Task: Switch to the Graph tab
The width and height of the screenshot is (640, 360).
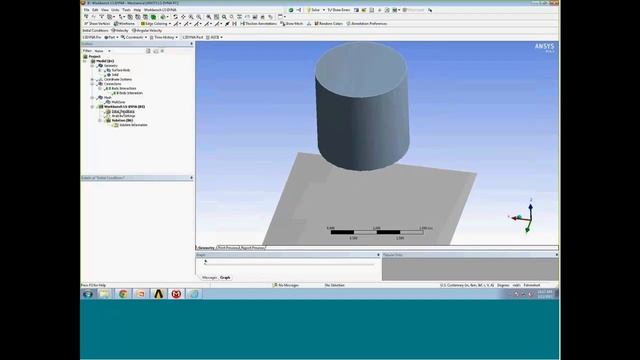Action: [225, 278]
